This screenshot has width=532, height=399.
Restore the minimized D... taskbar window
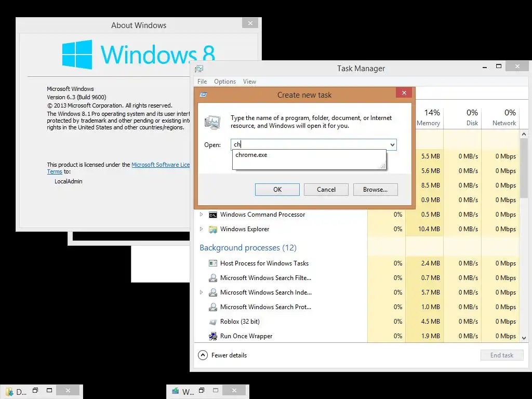(x=35, y=391)
